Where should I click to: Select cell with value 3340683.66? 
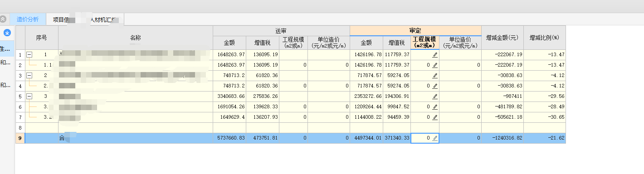tap(229, 96)
